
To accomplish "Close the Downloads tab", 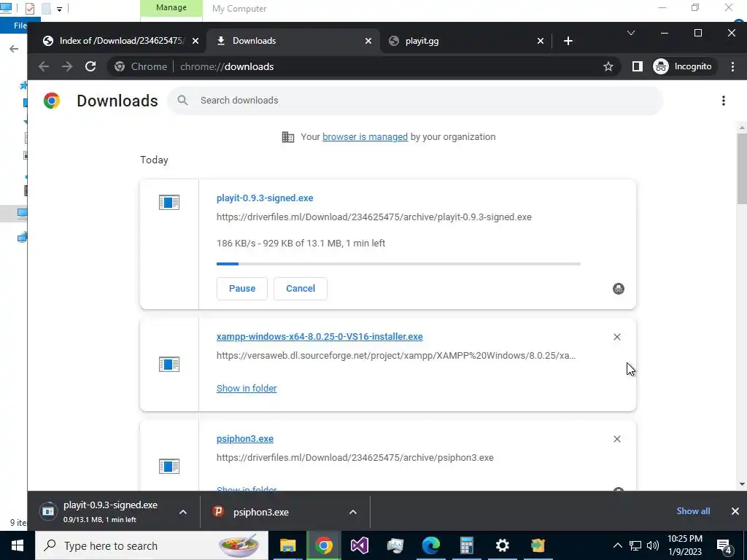I will point(368,41).
